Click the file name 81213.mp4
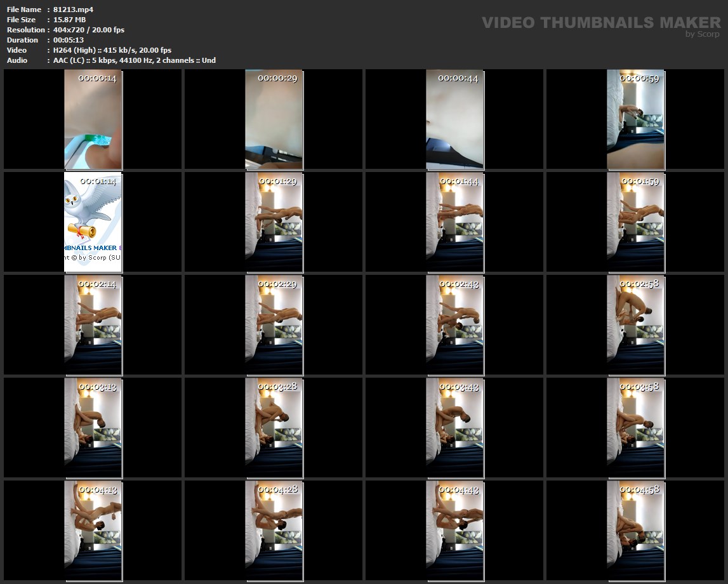 tap(73, 10)
